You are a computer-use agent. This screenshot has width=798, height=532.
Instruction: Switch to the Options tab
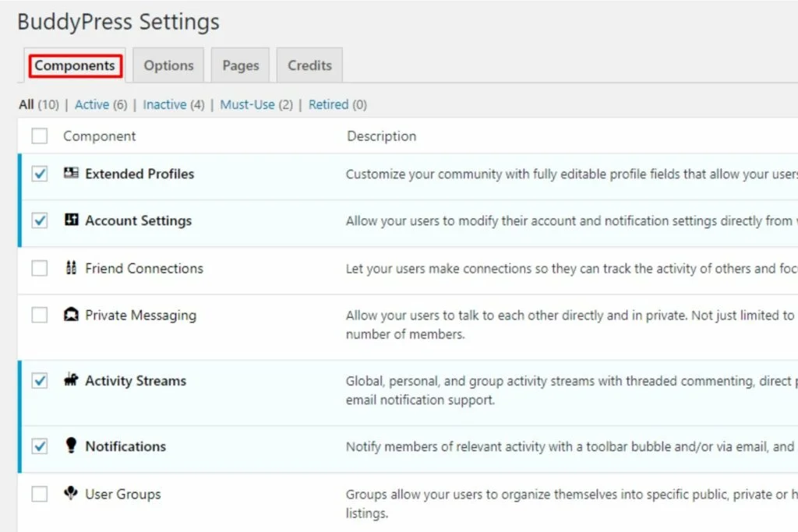[x=168, y=65]
